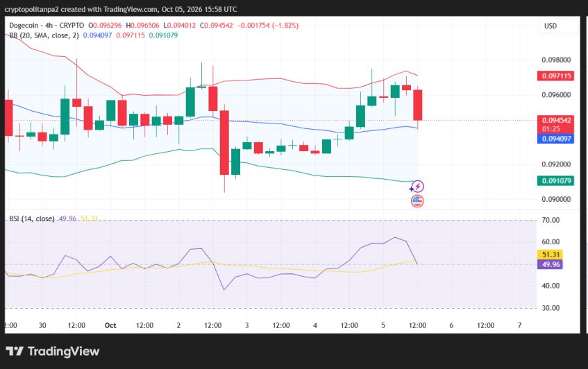Click the low value L0.094012

180,26
